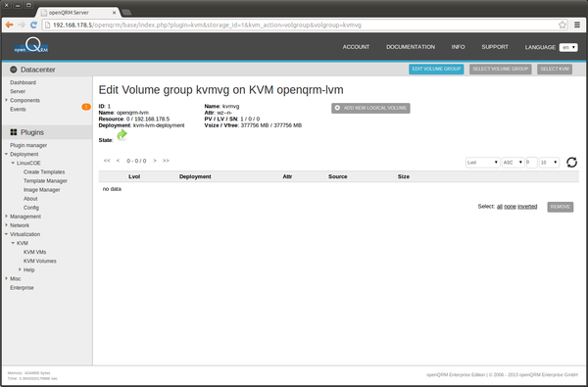Click the Remove button
588x387 pixels.
pyautogui.click(x=560, y=207)
